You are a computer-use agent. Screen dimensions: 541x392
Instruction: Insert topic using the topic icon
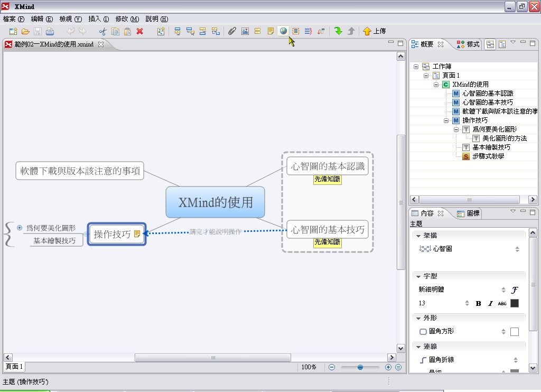178,31
